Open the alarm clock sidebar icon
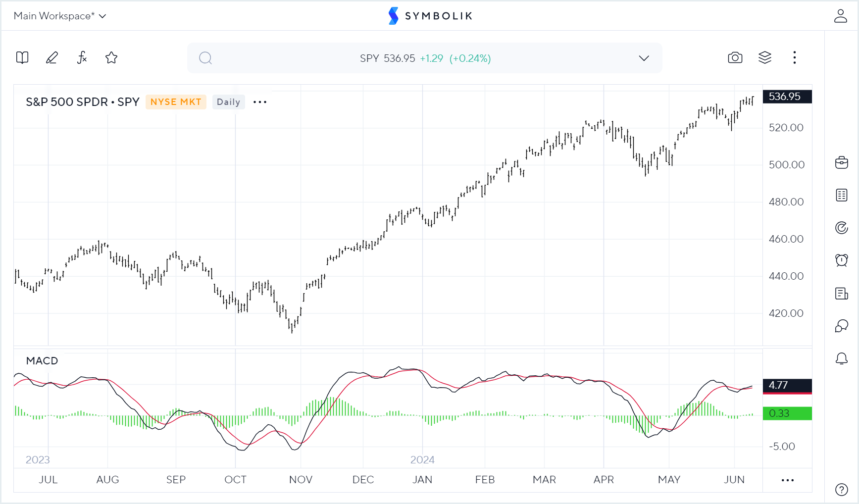Image resolution: width=859 pixels, height=504 pixels. [x=842, y=260]
